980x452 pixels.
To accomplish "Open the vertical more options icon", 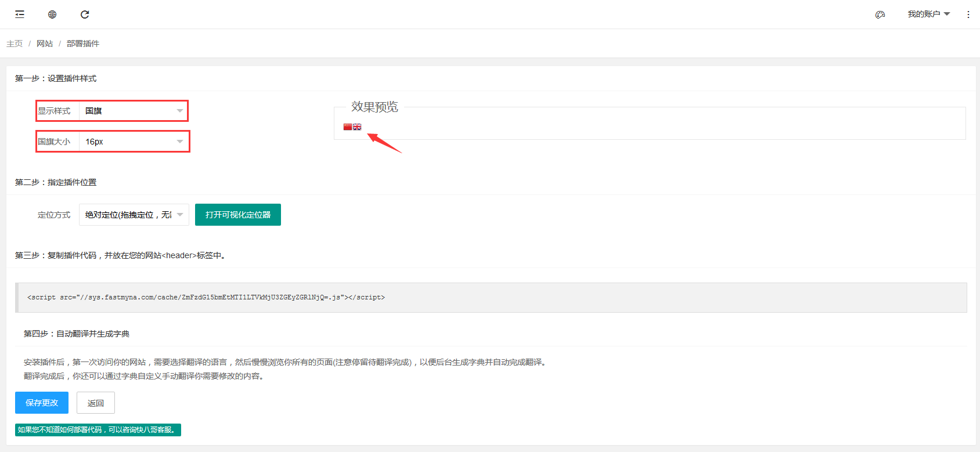I will coord(968,15).
